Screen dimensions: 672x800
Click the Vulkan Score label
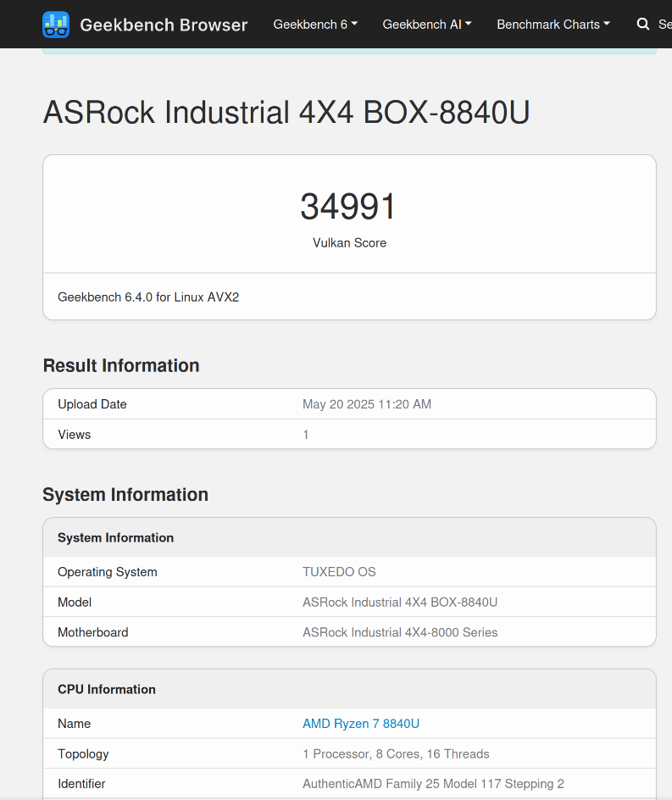(x=349, y=243)
